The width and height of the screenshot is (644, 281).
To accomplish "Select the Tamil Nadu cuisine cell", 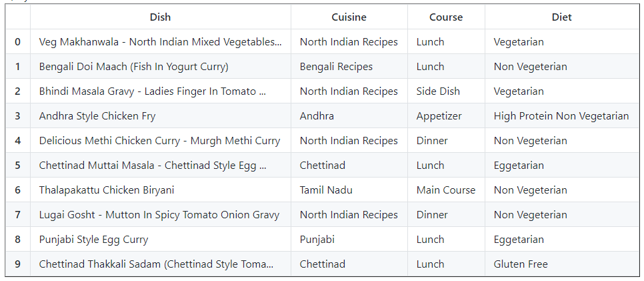I will 326,190.
